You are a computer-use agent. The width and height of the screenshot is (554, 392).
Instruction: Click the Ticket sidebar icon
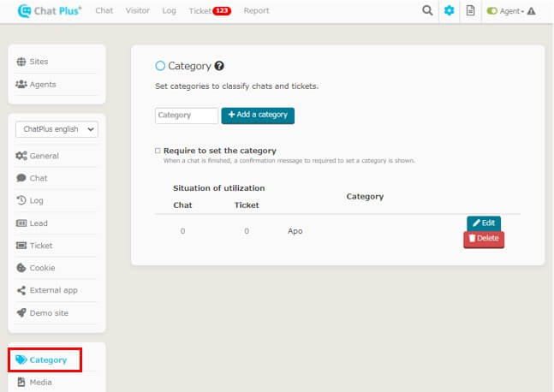pyautogui.click(x=21, y=246)
